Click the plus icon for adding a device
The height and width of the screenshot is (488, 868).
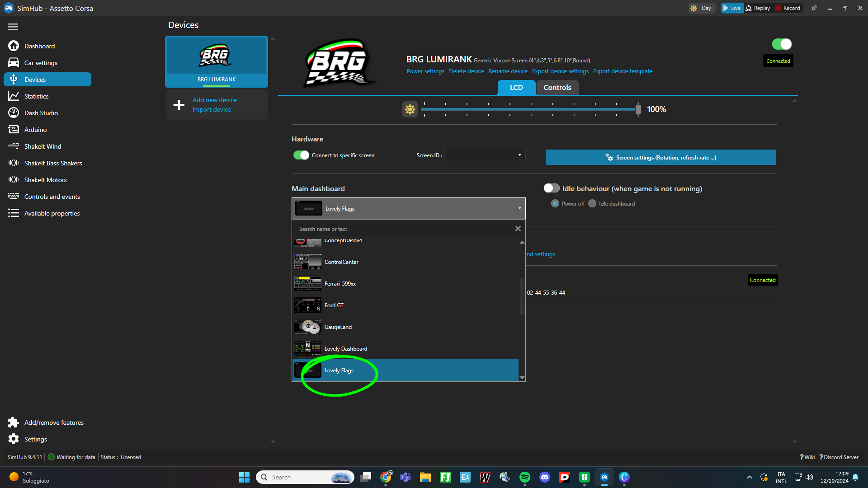click(x=179, y=105)
